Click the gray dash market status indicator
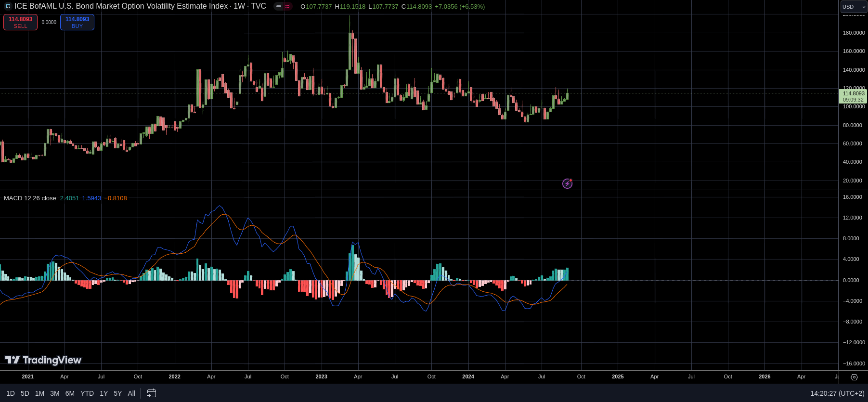 279,7
